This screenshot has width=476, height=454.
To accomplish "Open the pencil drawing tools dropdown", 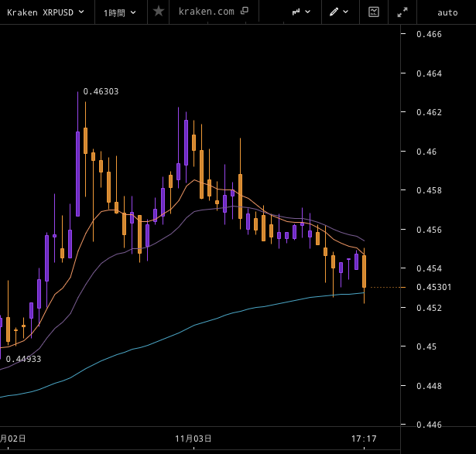I will click(x=339, y=12).
